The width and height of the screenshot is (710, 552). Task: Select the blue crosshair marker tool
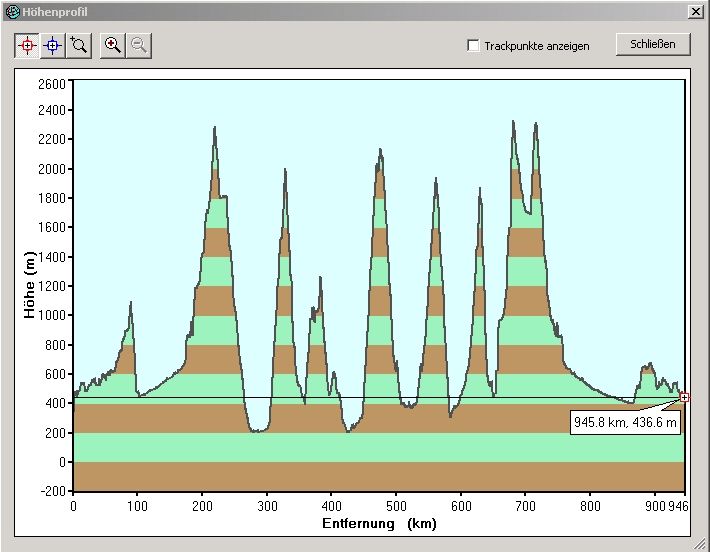[53, 45]
